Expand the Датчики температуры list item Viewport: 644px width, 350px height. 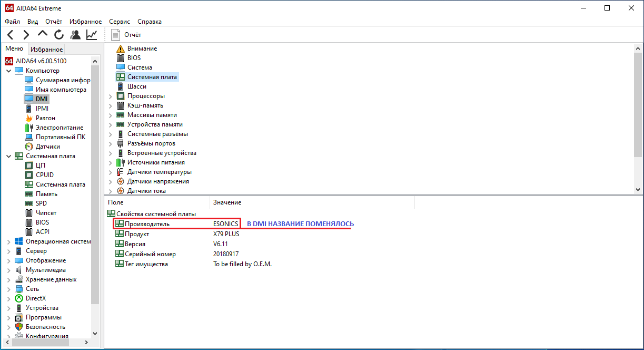click(111, 172)
